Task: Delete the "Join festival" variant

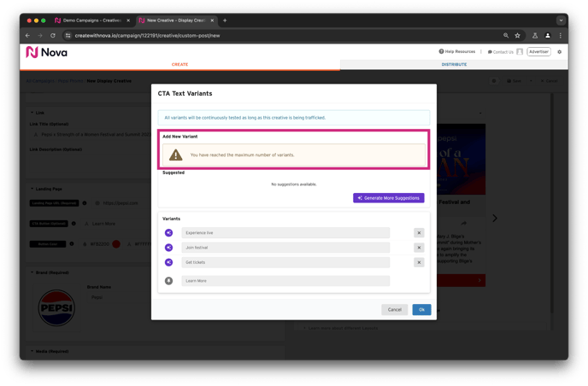Action: 419,248
